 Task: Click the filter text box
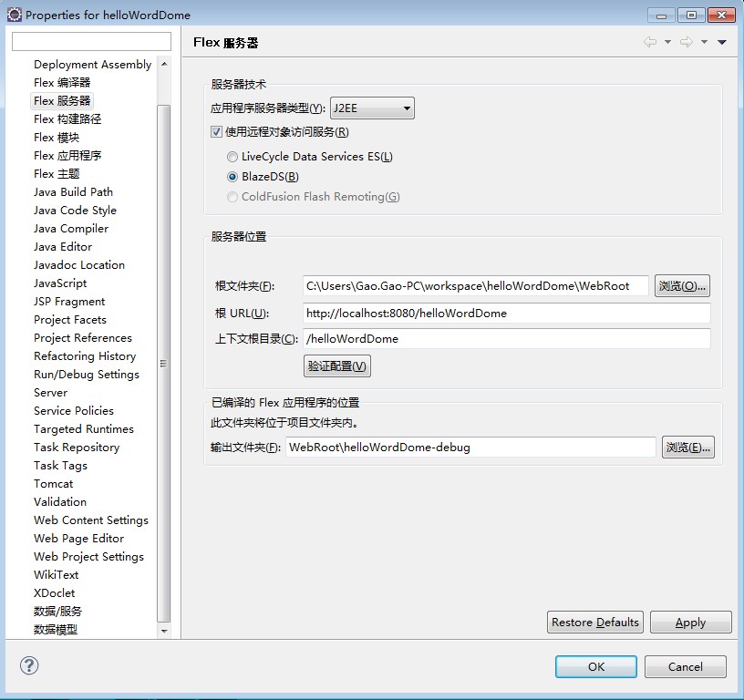tap(91, 42)
